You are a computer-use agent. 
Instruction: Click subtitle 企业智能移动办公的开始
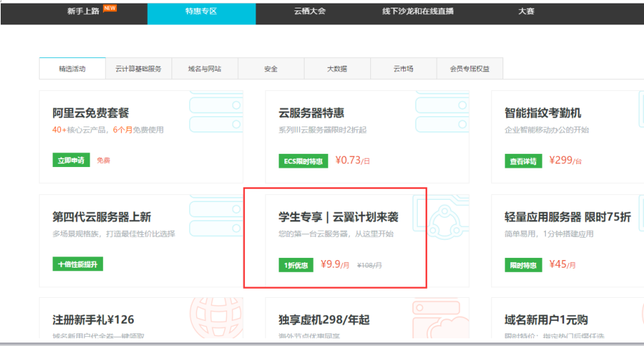547,130
